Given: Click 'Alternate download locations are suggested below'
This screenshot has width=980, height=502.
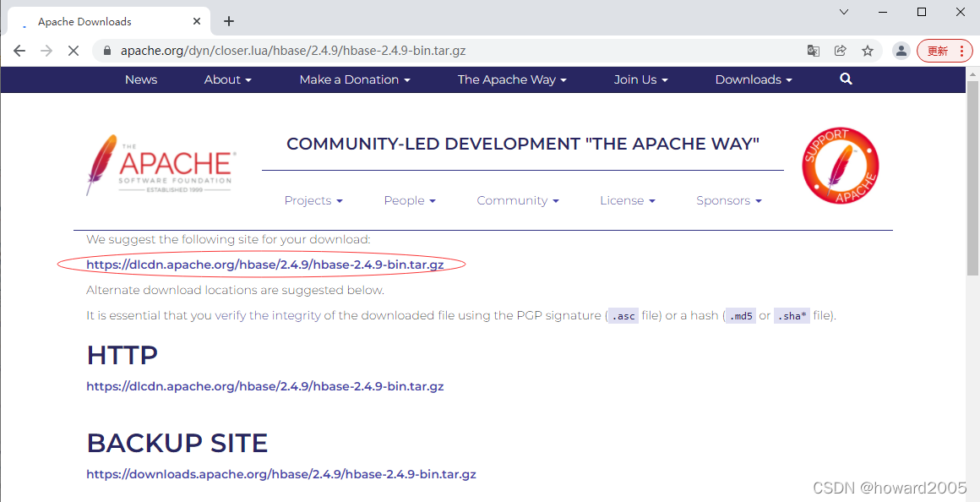Looking at the screenshot, I should coord(235,291).
